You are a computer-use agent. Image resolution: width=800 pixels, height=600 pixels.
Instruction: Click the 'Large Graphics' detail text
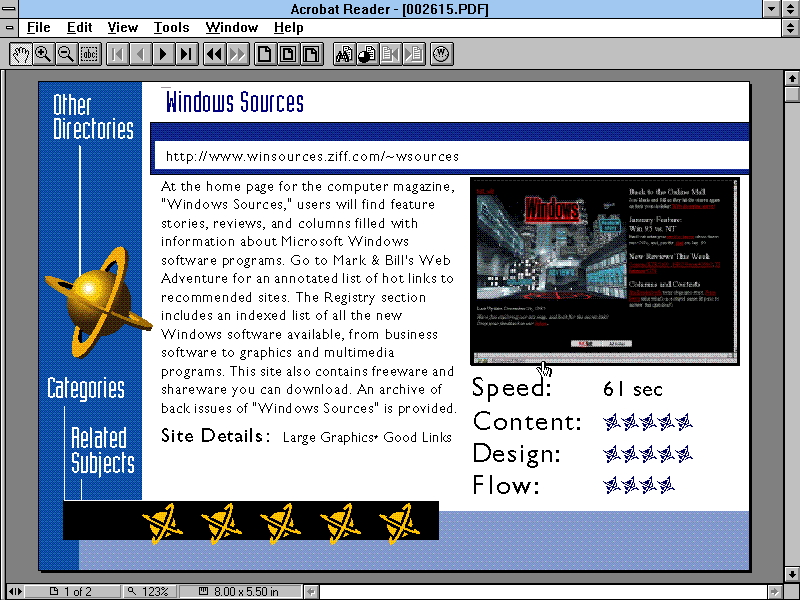pyautogui.click(x=329, y=438)
